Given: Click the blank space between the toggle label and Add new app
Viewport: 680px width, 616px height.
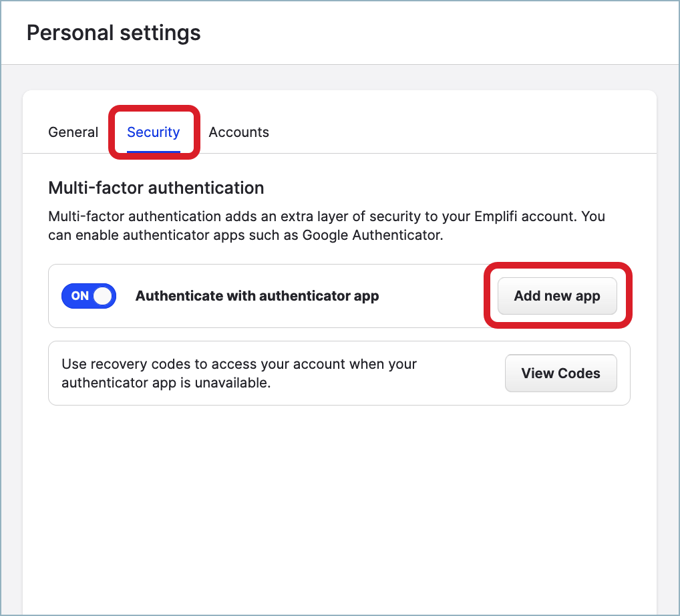Looking at the screenshot, I should click(x=434, y=296).
